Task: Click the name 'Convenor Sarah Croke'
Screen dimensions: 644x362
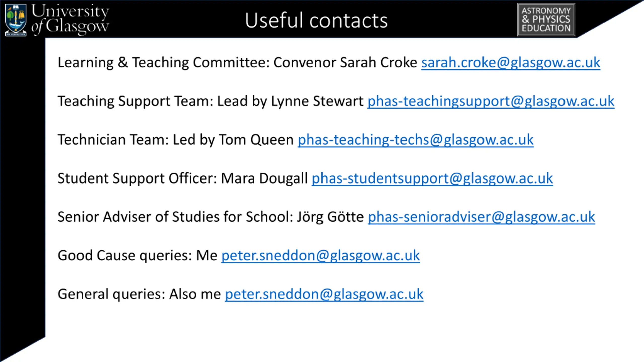Action: 345,63
